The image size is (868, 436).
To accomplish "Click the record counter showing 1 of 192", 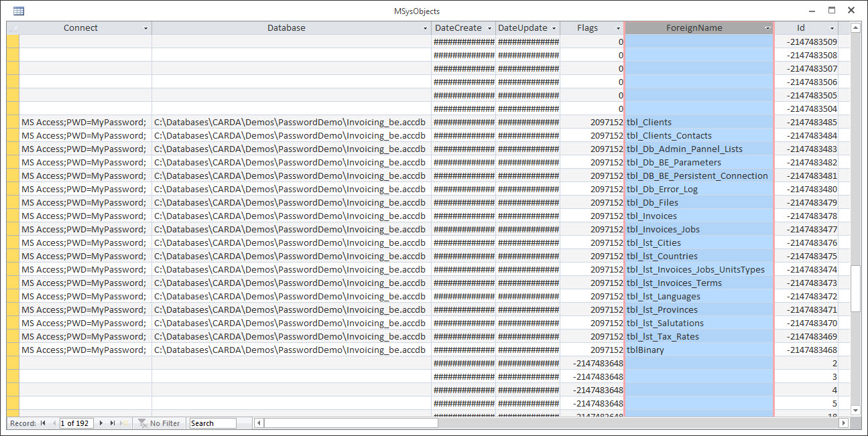I will [x=76, y=423].
